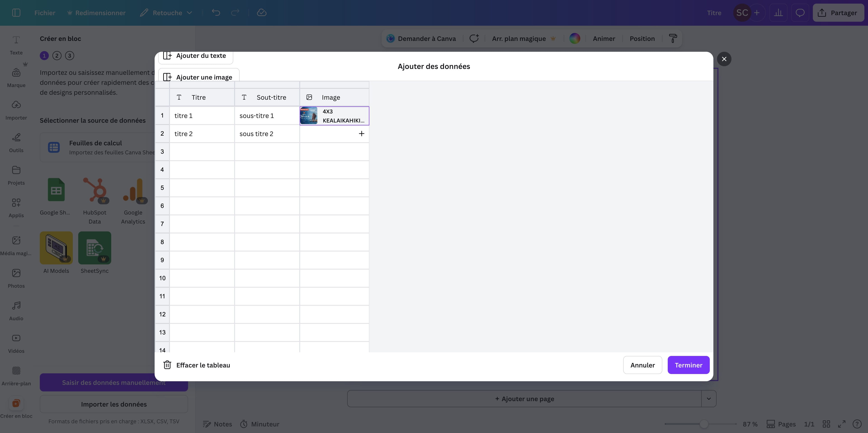This screenshot has height=433, width=868.
Task: Choose the Google Analytics data source
Action: [133, 201]
